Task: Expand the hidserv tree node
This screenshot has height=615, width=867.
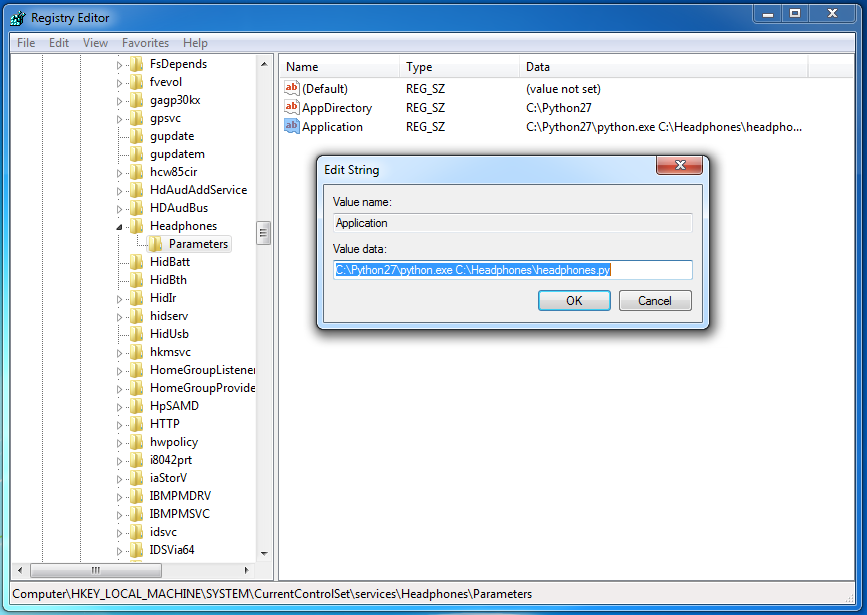Action: coord(119,317)
